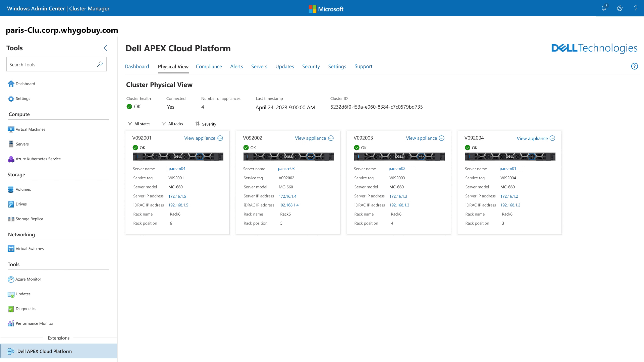The image size is (644, 362).
Task: Open the settings gear in header
Action: 620,8
